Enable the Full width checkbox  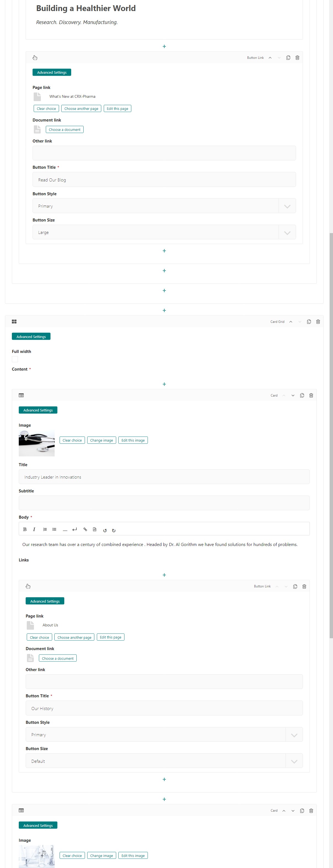(x=15, y=359)
